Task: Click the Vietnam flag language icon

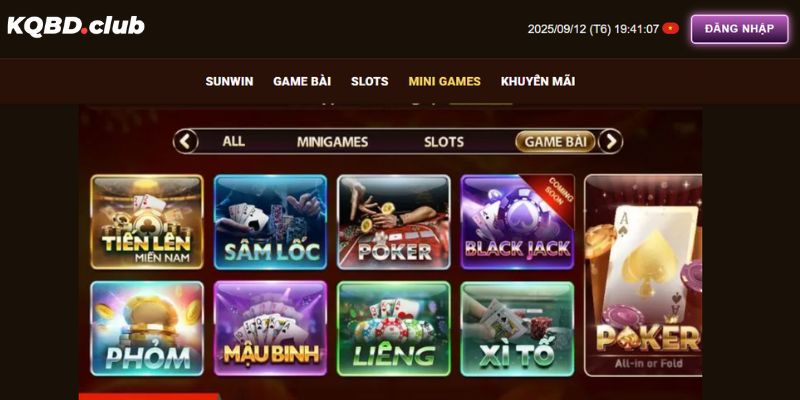Action: pos(670,29)
